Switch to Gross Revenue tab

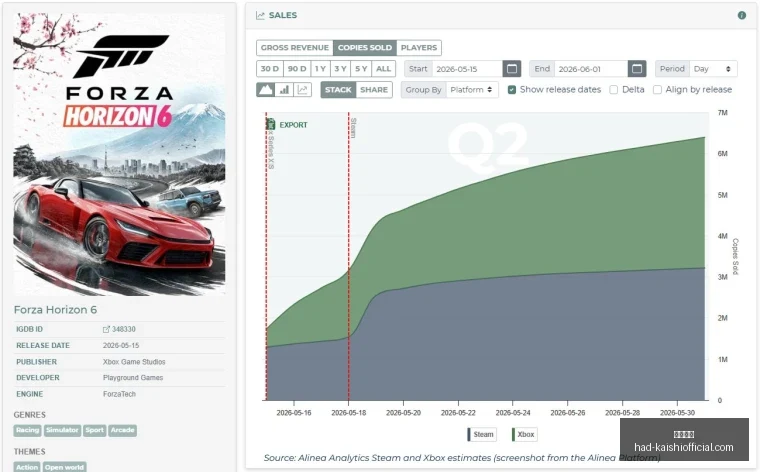(295, 47)
